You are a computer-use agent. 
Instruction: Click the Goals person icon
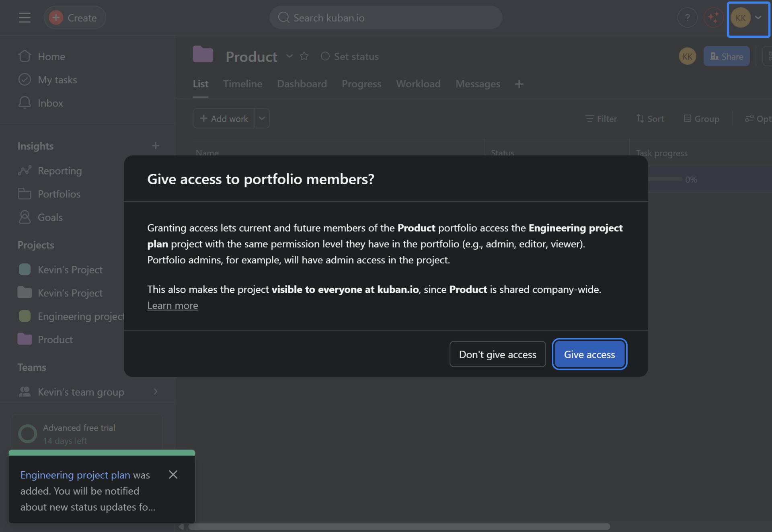[x=25, y=217]
